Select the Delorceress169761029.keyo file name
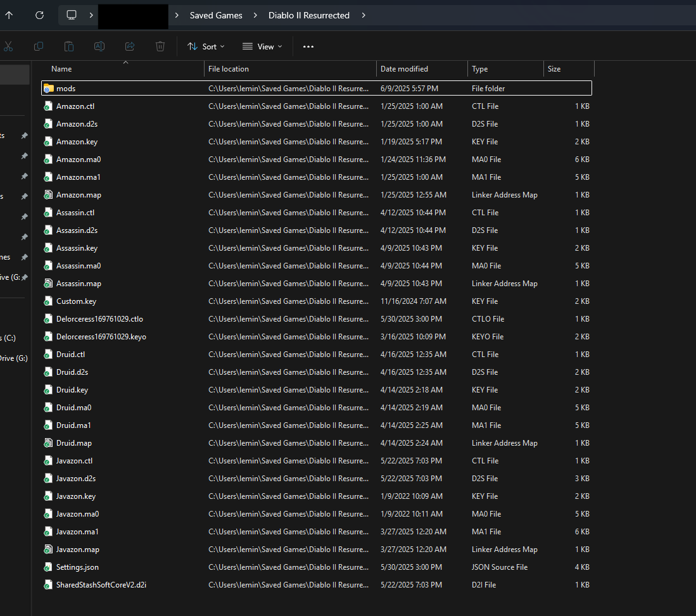The image size is (696, 616). (101, 337)
